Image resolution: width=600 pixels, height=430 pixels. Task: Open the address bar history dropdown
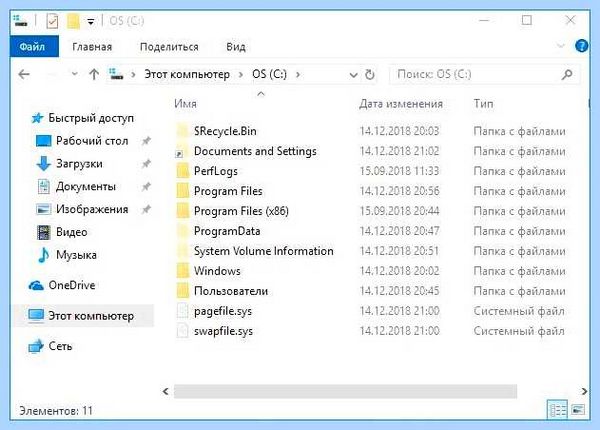354,75
